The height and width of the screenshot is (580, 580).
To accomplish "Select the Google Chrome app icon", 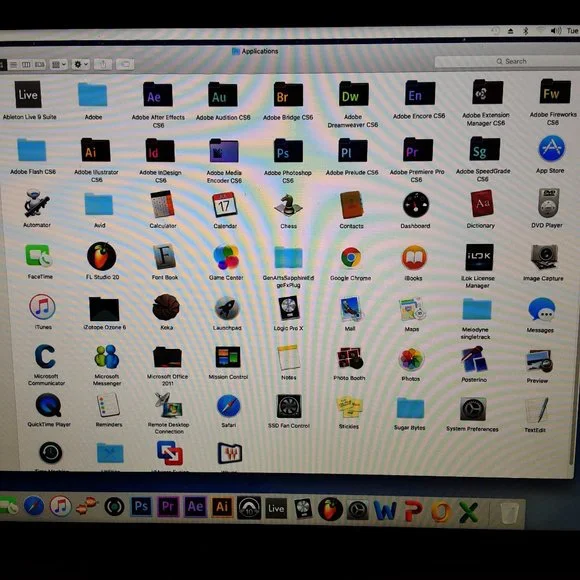I will 351,257.
